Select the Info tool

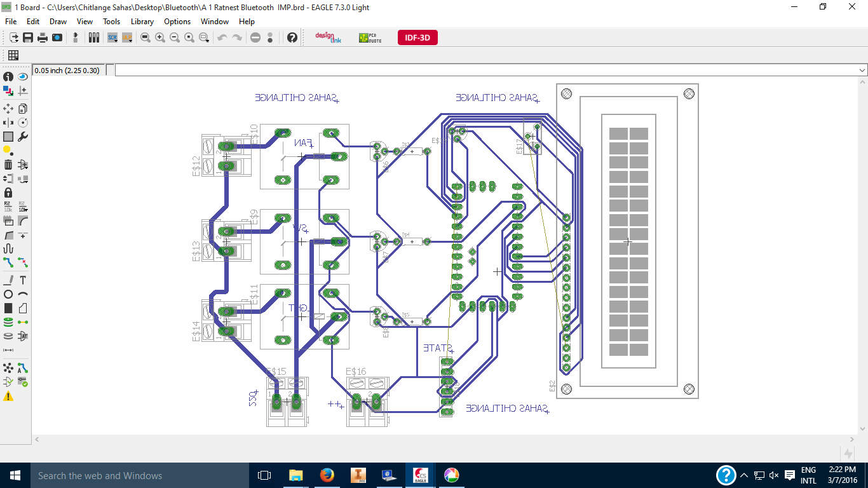point(8,77)
